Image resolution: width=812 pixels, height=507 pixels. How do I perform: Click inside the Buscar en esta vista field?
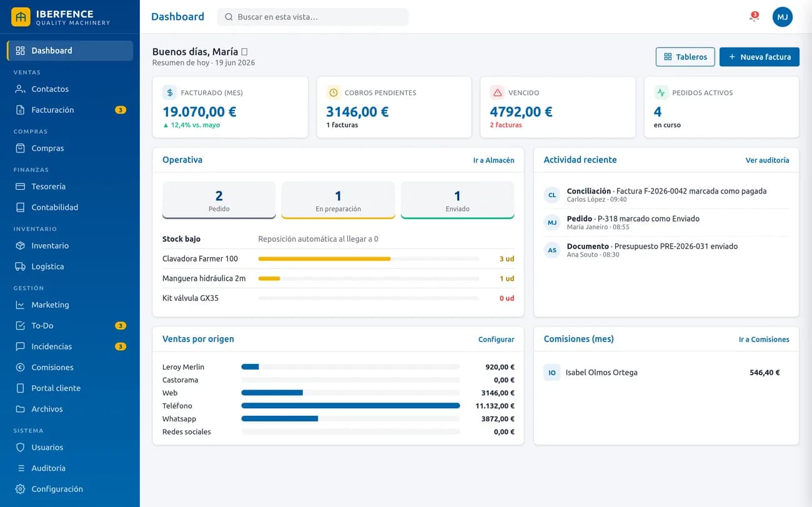pos(313,17)
